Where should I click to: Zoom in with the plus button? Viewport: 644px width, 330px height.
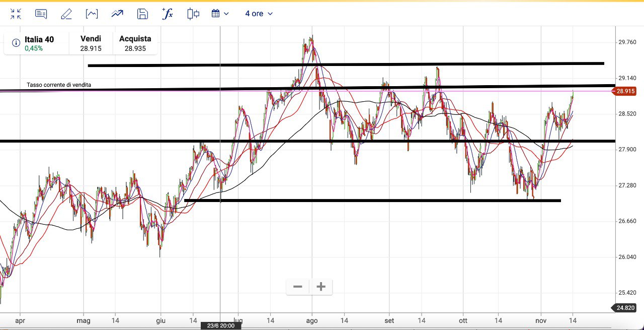click(x=321, y=287)
